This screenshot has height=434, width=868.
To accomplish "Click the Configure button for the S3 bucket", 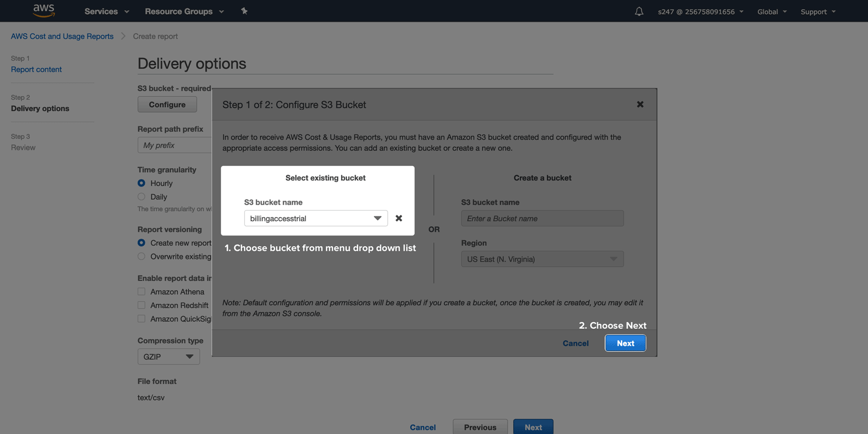I will 167,104.
